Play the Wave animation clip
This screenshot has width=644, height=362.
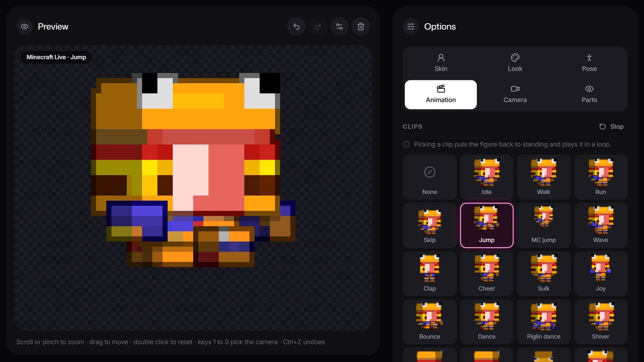601,225
